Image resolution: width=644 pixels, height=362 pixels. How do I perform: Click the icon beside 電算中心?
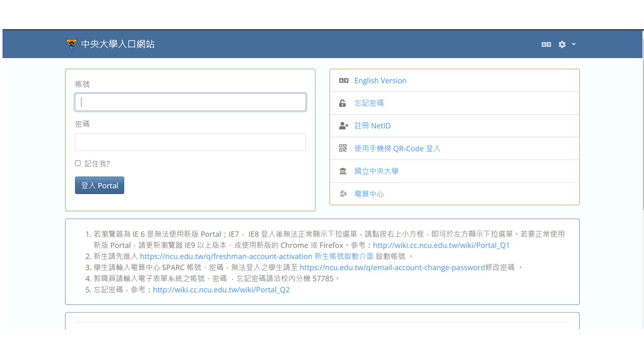coord(343,194)
